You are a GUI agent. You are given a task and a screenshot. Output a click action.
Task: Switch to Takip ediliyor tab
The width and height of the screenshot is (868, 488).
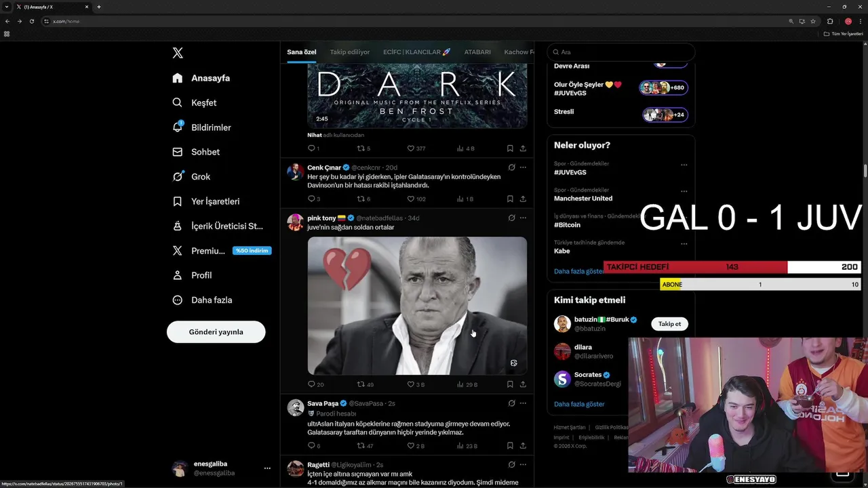[350, 52]
